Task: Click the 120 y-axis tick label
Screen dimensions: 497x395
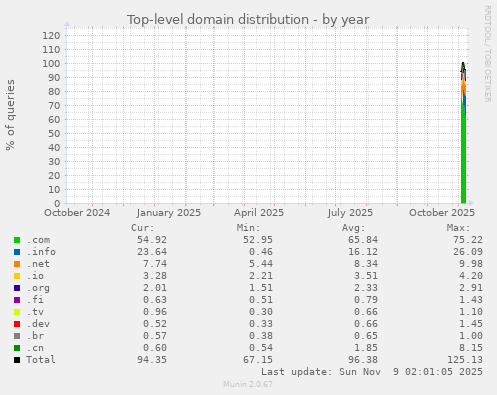Action: click(x=51, y=36)
